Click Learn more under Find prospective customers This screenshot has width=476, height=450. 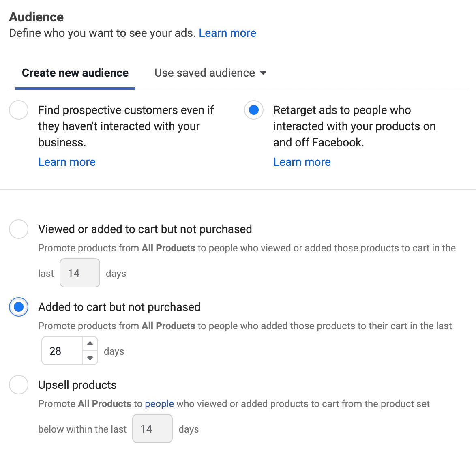(67, 162)
